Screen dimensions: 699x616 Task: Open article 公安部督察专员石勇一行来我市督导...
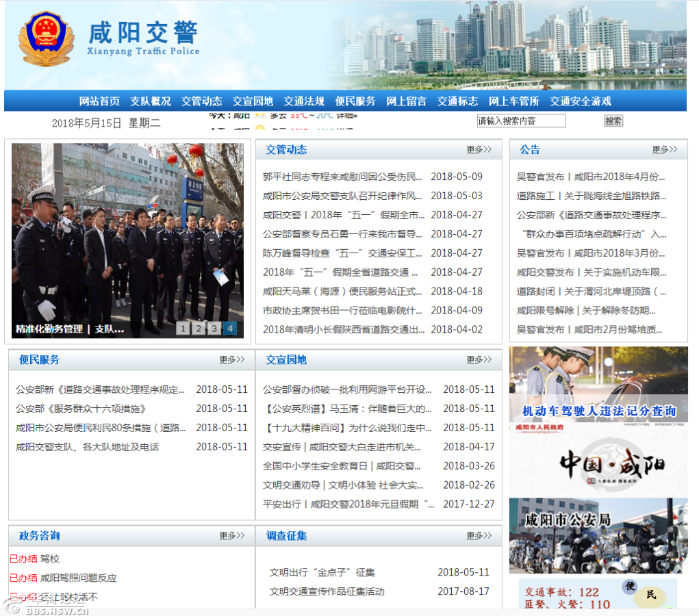click(342, 234)
